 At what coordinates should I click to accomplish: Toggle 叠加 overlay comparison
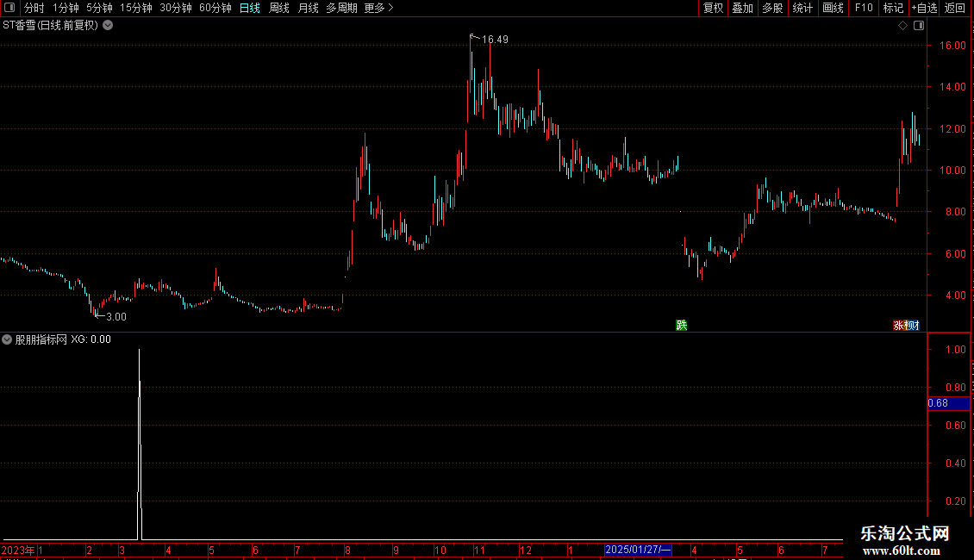[742, 8]
